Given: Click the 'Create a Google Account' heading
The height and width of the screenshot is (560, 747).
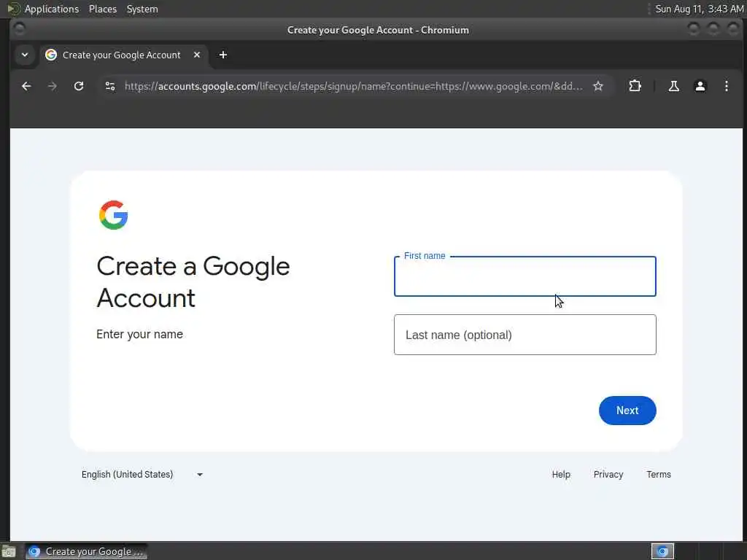Looking at the screenshot, I should click(193, 282).
